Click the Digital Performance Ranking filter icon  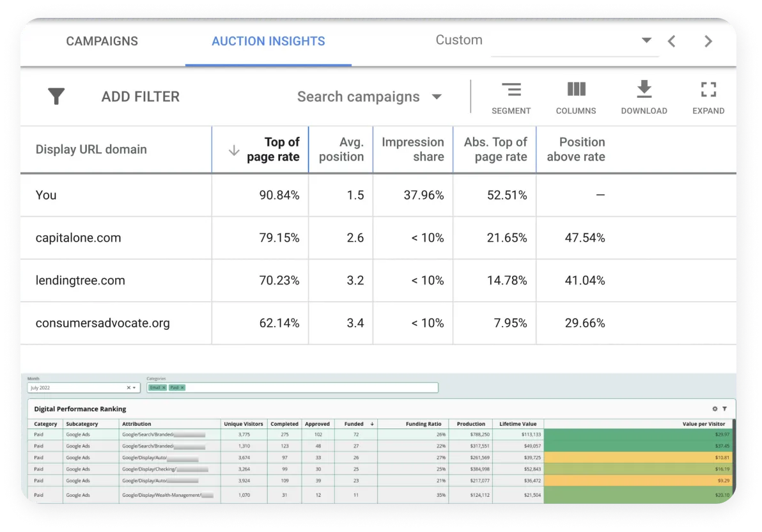point(724,409)
